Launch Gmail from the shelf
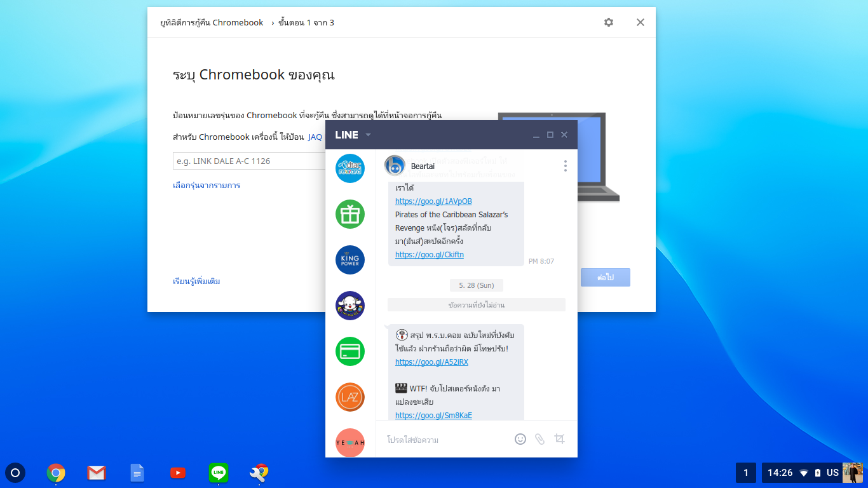 [x=97, y=473]
